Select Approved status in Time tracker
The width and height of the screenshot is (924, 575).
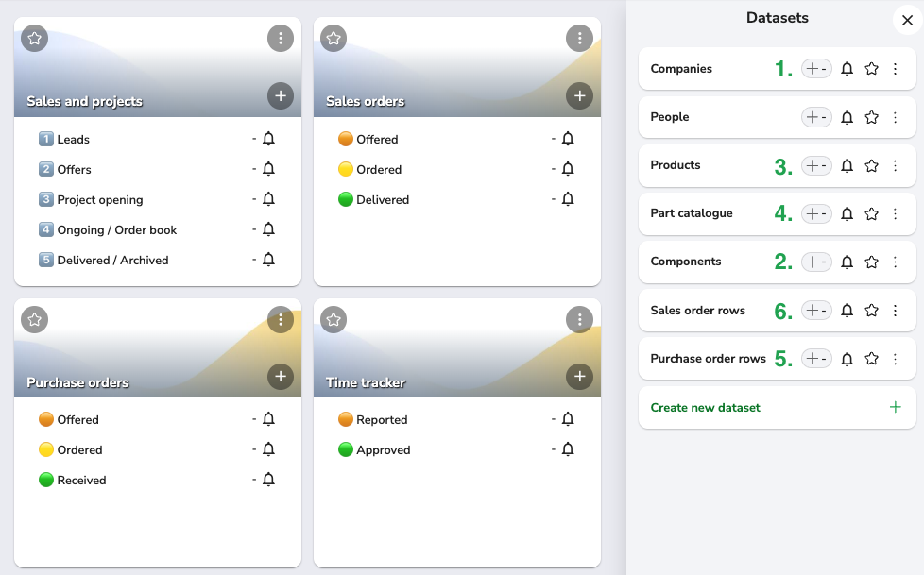tap(383, 449)
